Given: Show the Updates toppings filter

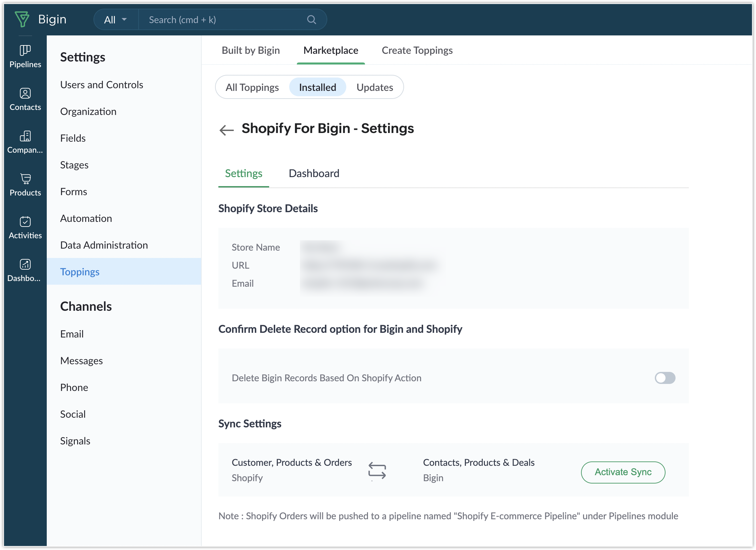Looking at the screenshot, I should point(374,87).
